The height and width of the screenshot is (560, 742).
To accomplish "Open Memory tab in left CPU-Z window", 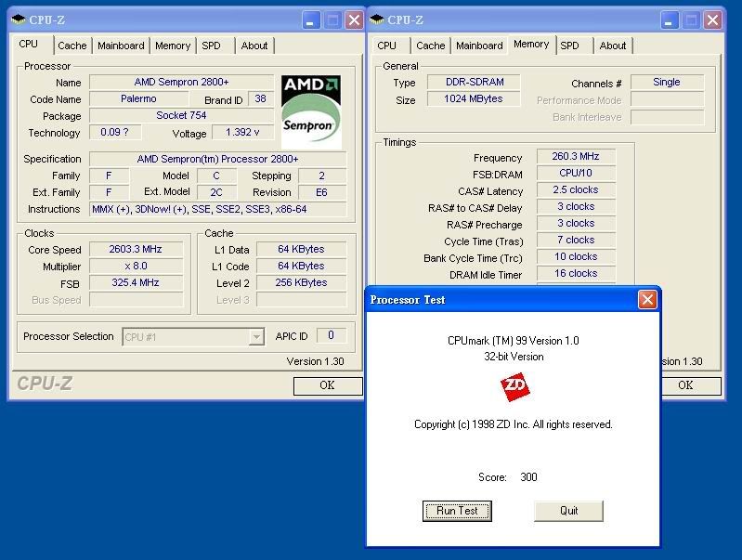I will [173, 46].
